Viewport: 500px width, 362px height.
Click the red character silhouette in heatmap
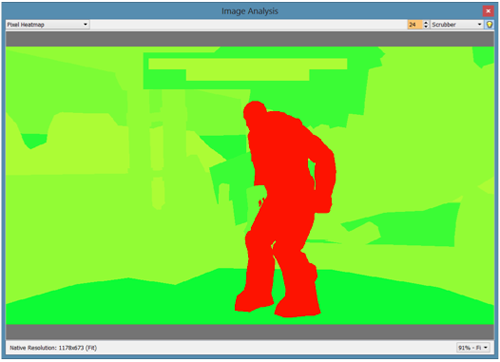pyautogui.click(x=286, y=207)
